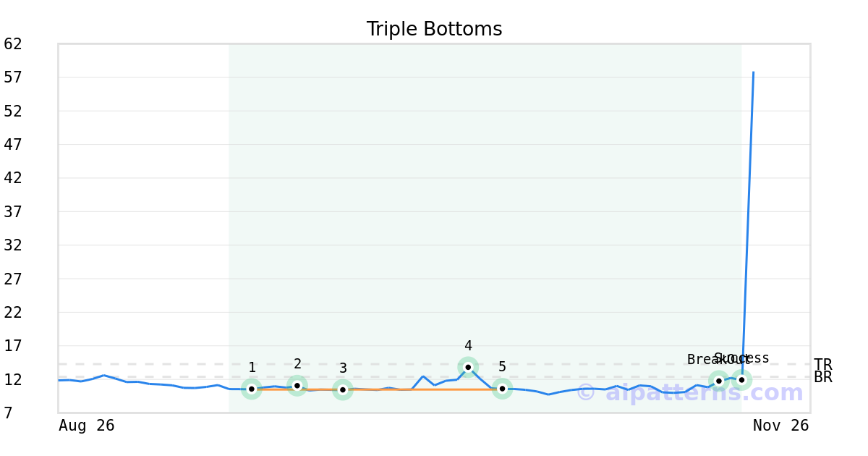Click pattern point marker 1
The height and width of the screenshot is (456, 868).
tap(252, 389)
